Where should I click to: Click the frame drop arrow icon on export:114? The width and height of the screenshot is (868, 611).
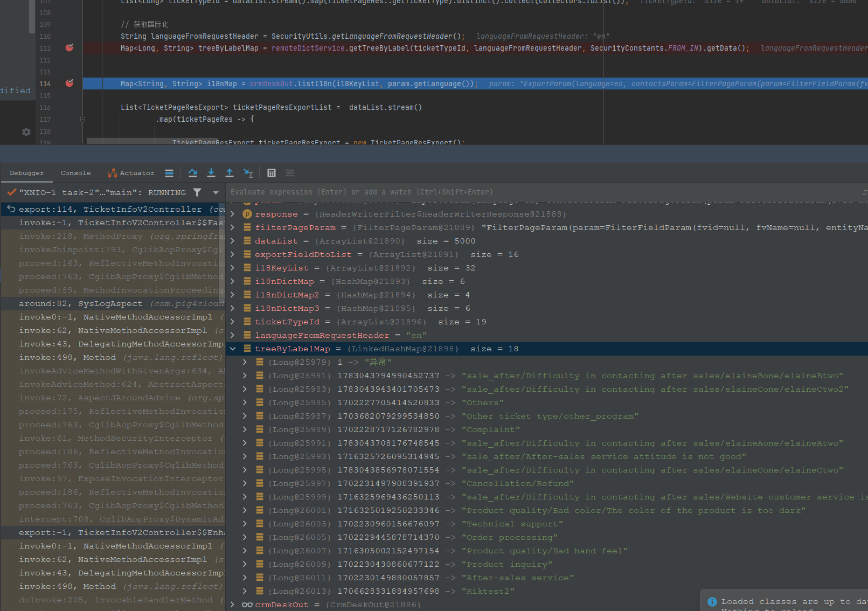click(11, 209)
